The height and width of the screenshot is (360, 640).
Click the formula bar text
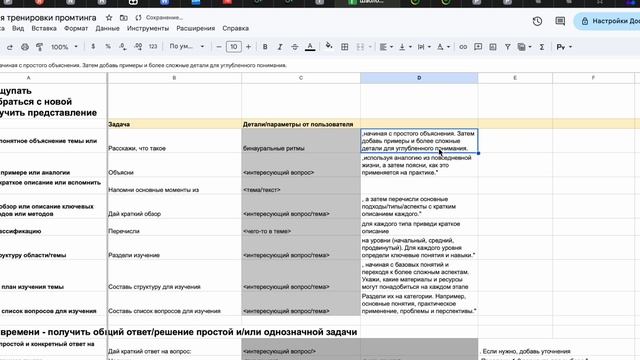(143, 65)
